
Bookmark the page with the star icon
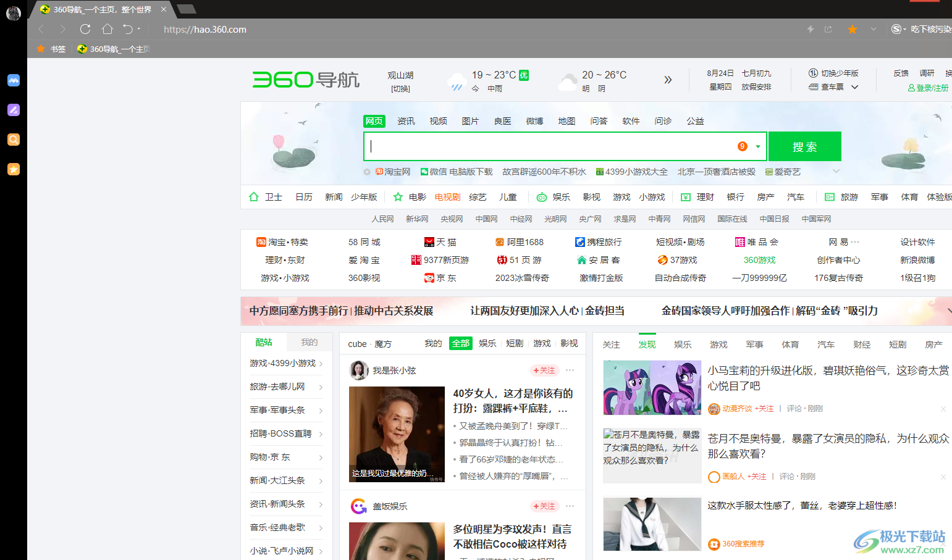tap(853, 29)
